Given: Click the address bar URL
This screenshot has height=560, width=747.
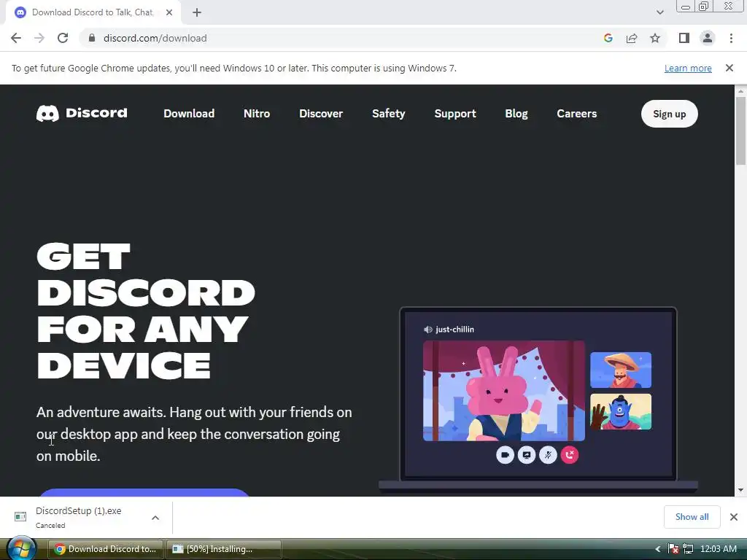Looking at the screenshot, I should (155, 38).
